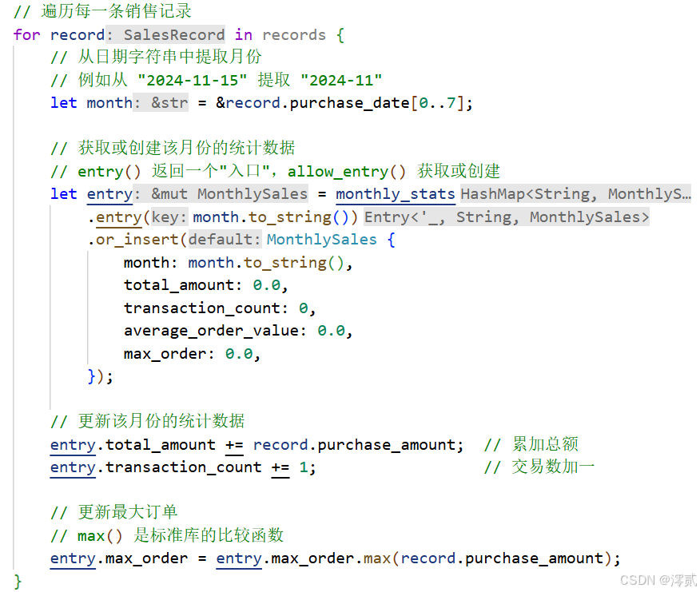Click the 'default:' parameter hint
This screenshot has width=700, height=592.
pyautogui.click(x=225, y=240)
